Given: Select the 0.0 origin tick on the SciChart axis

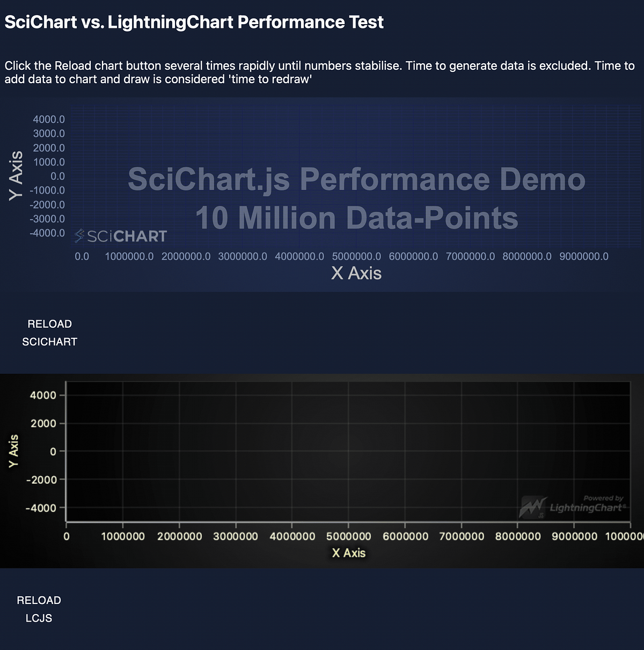Looking at the screenshot, I should [x=82, y=256].
